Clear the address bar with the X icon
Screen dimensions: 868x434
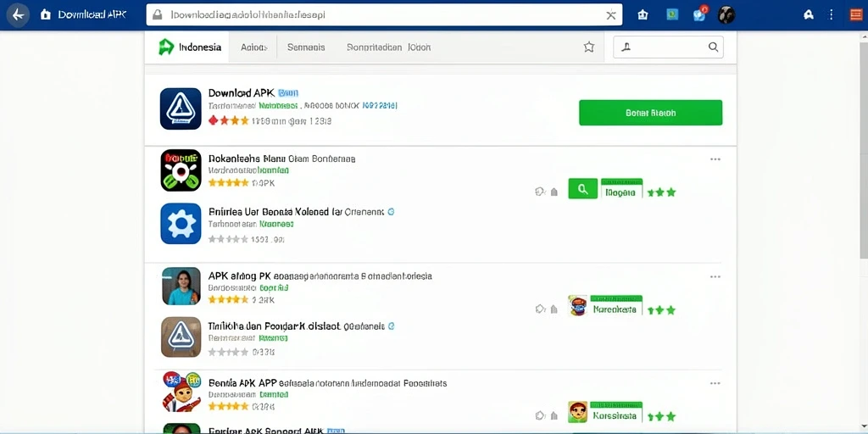pyautogui.click(x=610, y=15)
